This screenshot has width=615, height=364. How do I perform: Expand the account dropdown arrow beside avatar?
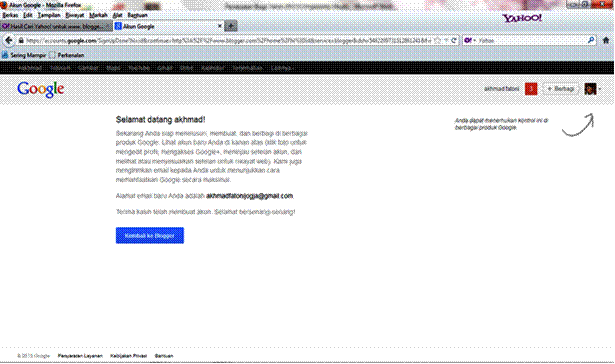tap(600, 89)
